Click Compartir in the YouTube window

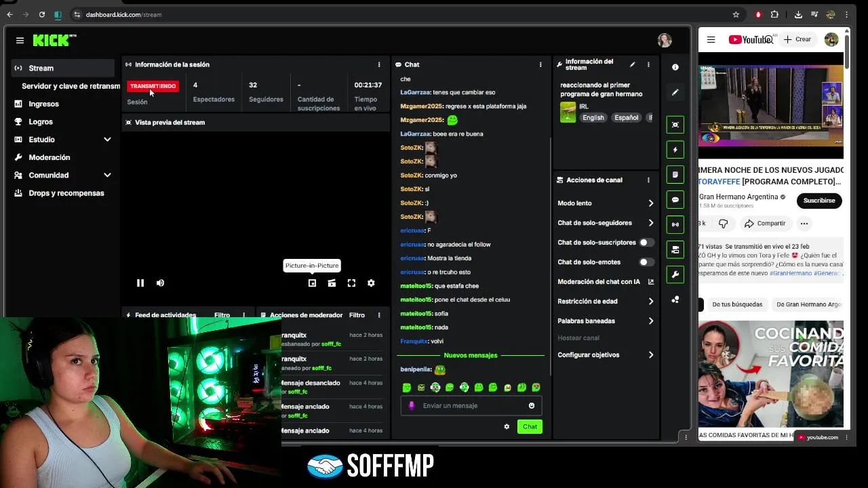[x=764, y=224]
